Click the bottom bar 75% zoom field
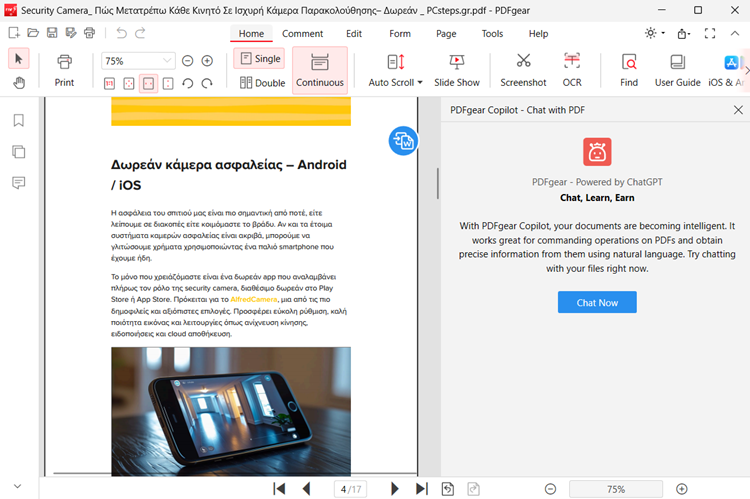This screenshot has height=499, width=750. click(x=616, y=489)
